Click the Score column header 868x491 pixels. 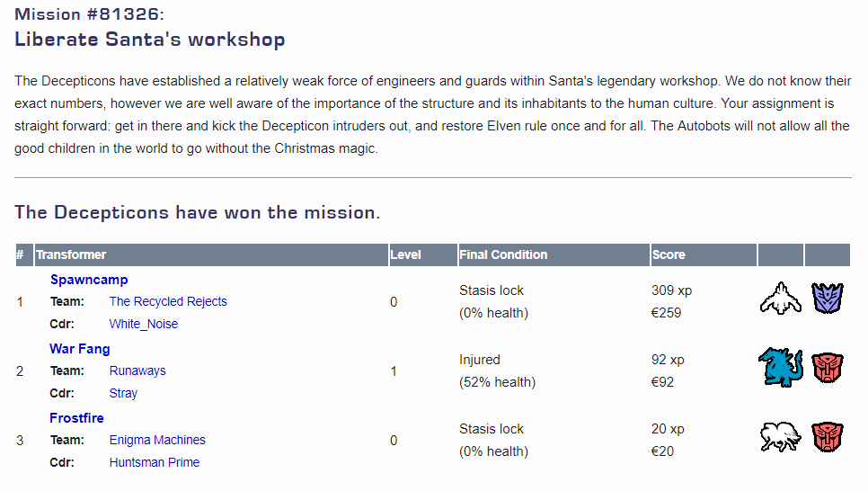(x=669, y=255)
